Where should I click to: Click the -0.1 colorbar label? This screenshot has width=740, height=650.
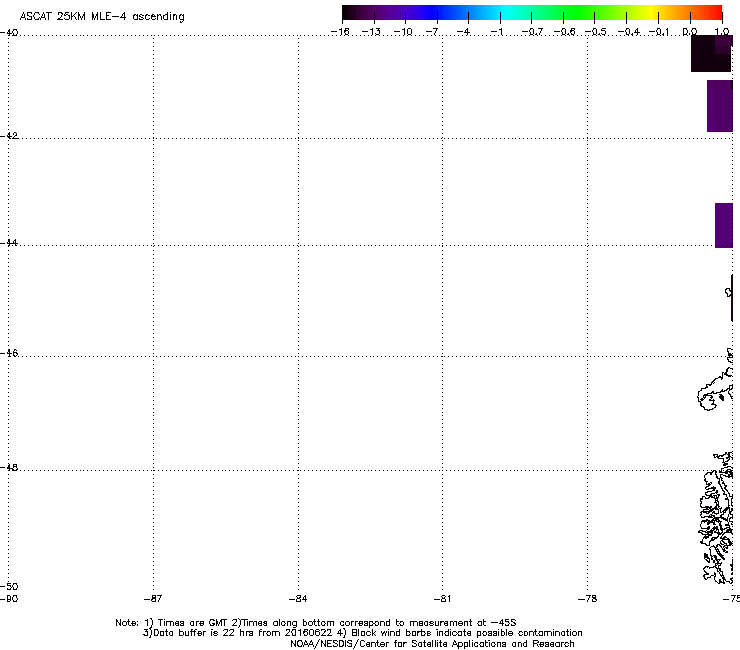659,32
